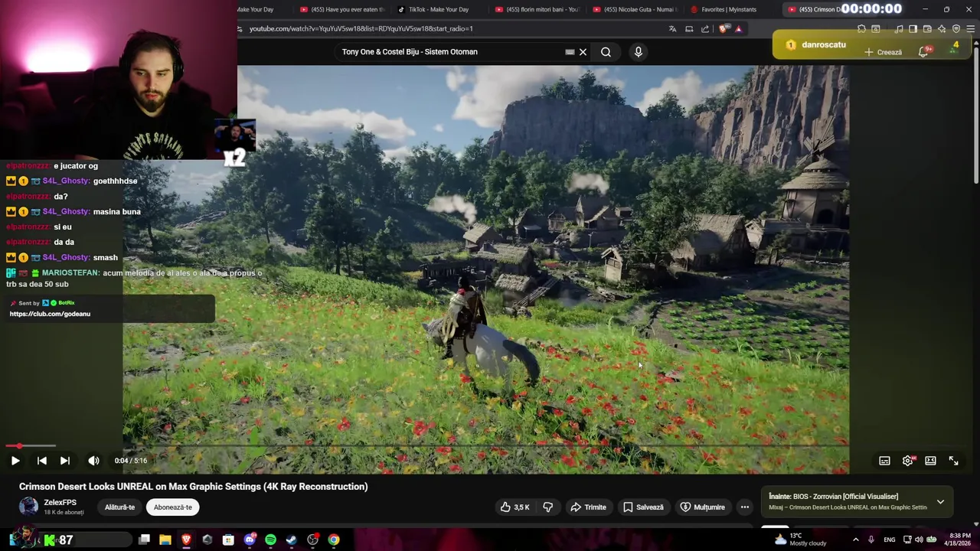
Task: Open the browser hamburger main menu
Action: pyautogui.click(x=971, y=29)
